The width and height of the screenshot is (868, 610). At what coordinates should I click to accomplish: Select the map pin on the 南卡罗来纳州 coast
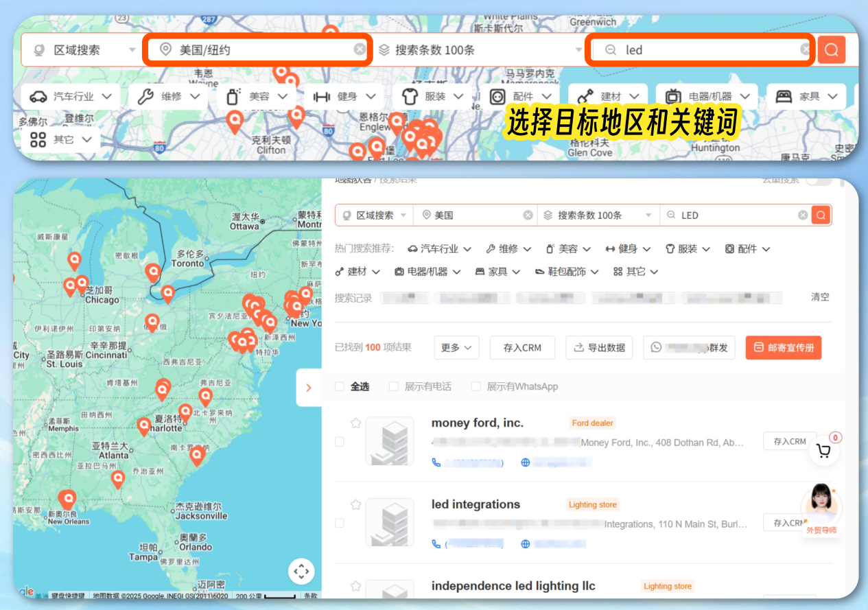pos(198,455)
